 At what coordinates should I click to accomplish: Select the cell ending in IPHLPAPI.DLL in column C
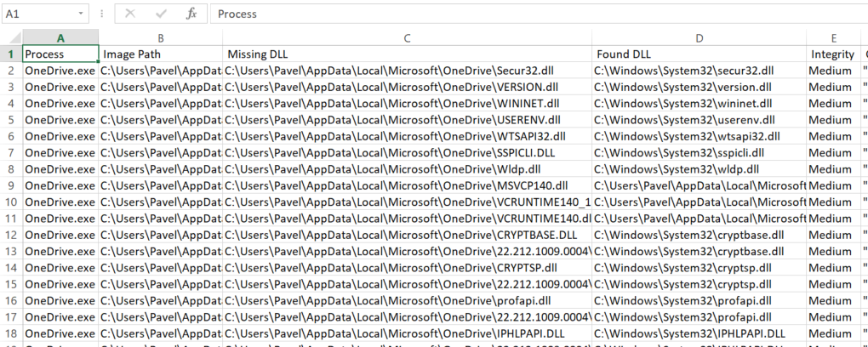point(407,333)
